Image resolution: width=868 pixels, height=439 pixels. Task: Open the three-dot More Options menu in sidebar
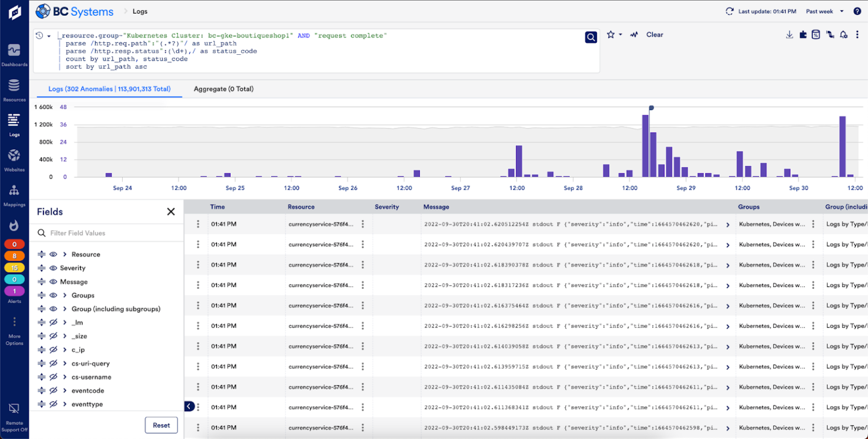pyautogui.click(x=14, y=321)
